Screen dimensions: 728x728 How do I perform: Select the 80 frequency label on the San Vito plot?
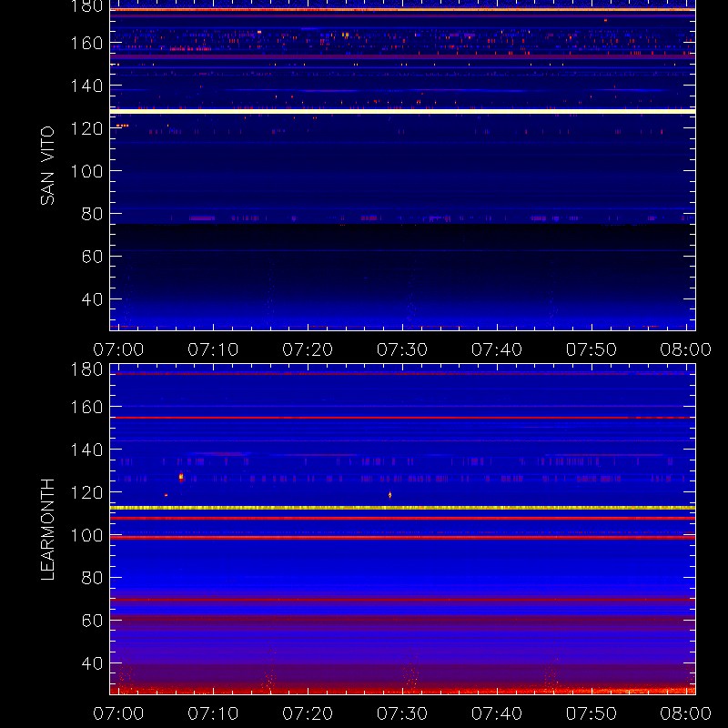click(92, 214)
